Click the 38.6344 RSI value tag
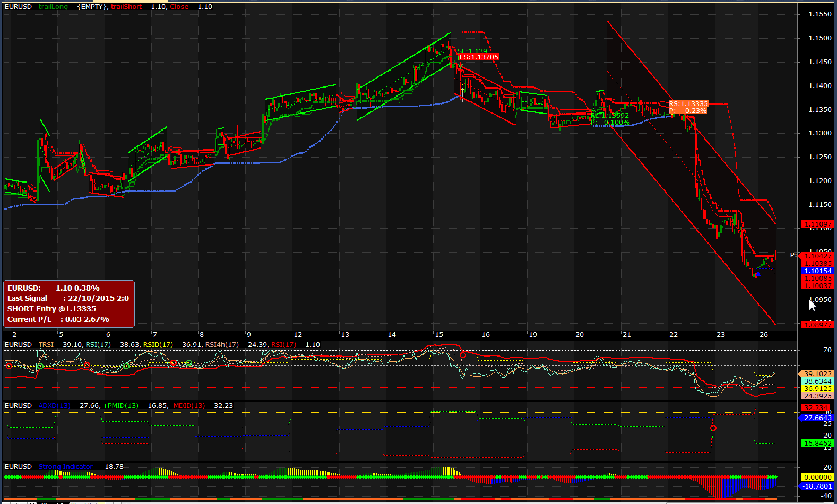The image size is (837, 504). click(817, 381)
